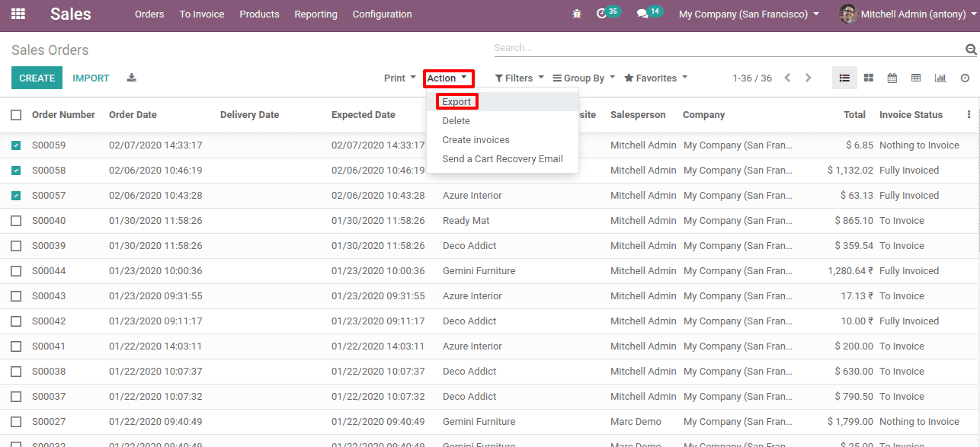This screenshot has width=980, height=447.
Task: Check order S00039 checkbox
Action: coord(16,246)
